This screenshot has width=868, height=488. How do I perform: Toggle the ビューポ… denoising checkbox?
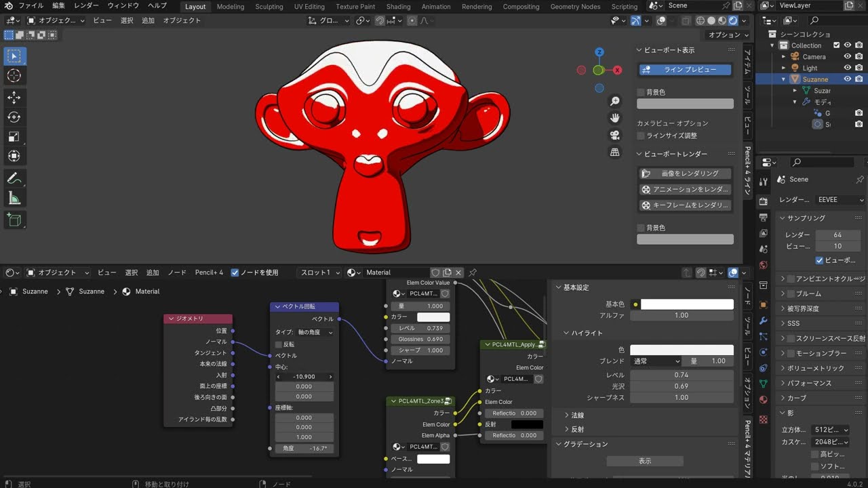tap(819, 260)
